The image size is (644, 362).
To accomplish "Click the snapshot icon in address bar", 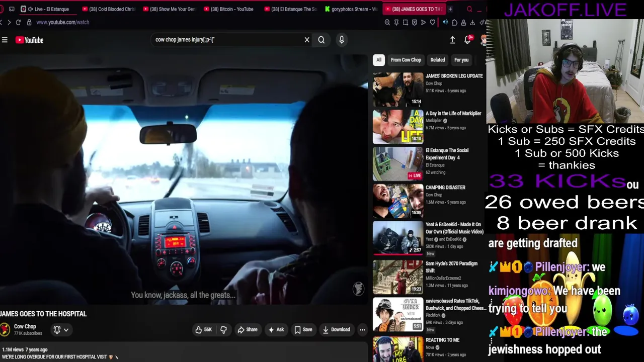I will [406, 22].
